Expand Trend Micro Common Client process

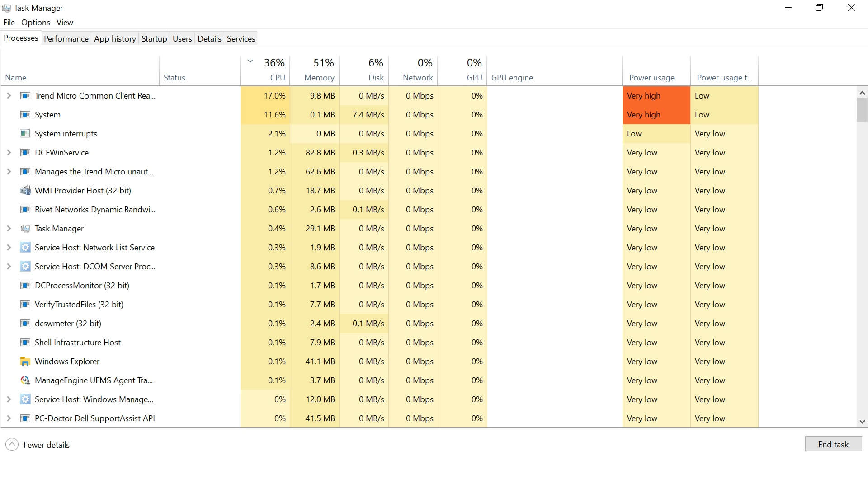(x=9, y=96)
